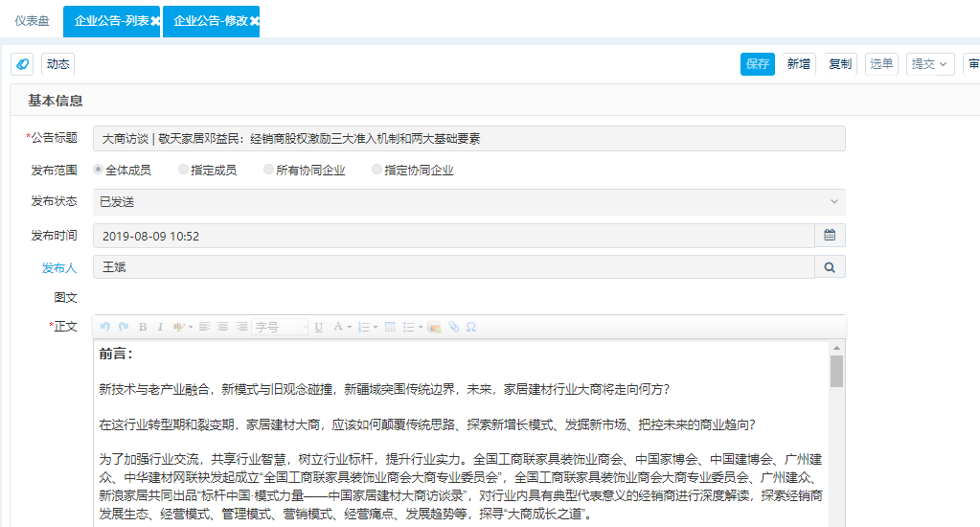Click the 前言： heading in body
The image size is (980, 527).
click(x=116, y=354)
